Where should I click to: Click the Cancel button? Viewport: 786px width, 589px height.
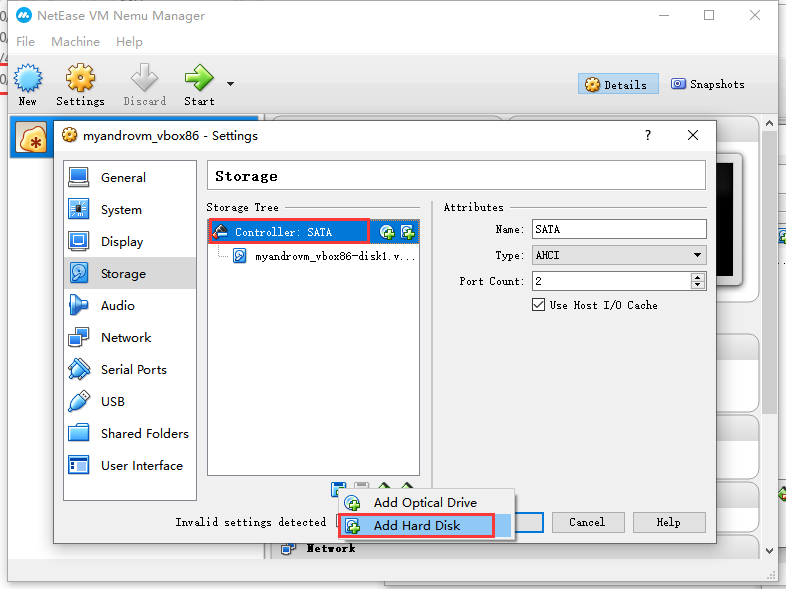(x=587, y=522)
